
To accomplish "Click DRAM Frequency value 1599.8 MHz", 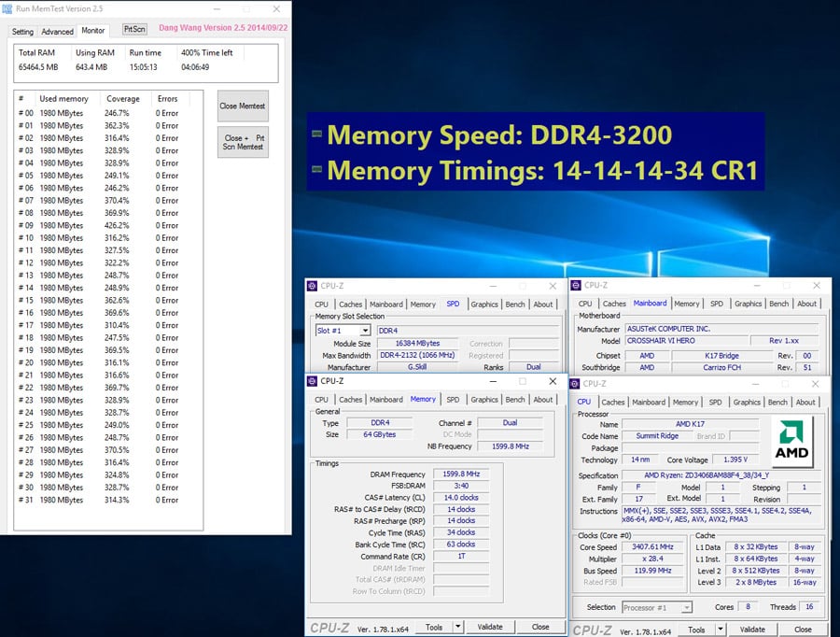I will point(461,474).
